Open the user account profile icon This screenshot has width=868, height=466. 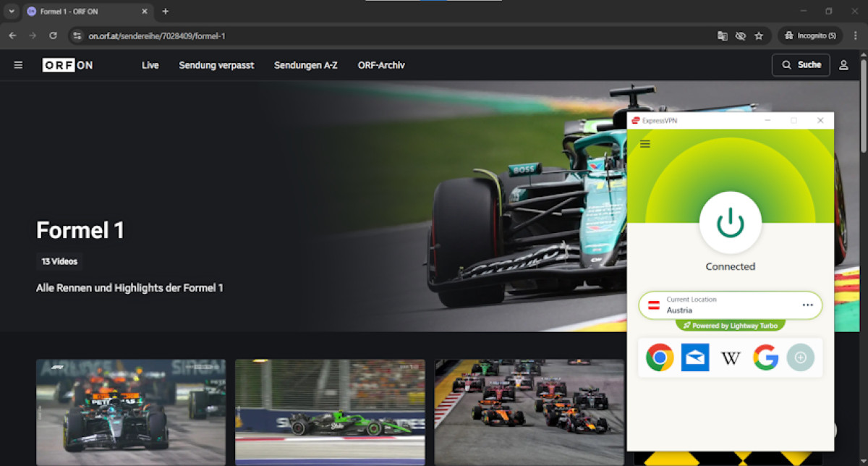pos(843,65)
